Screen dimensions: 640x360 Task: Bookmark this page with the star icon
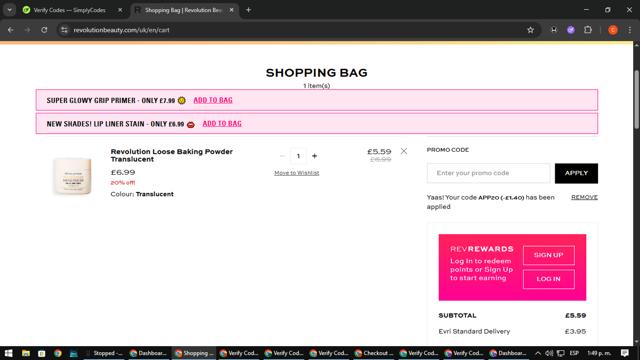[530, 30]
